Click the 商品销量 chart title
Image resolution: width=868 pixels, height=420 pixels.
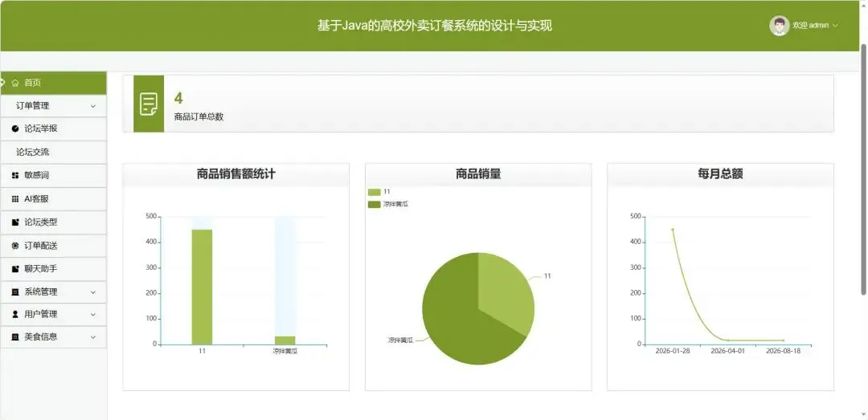click(x=478, y=173)
